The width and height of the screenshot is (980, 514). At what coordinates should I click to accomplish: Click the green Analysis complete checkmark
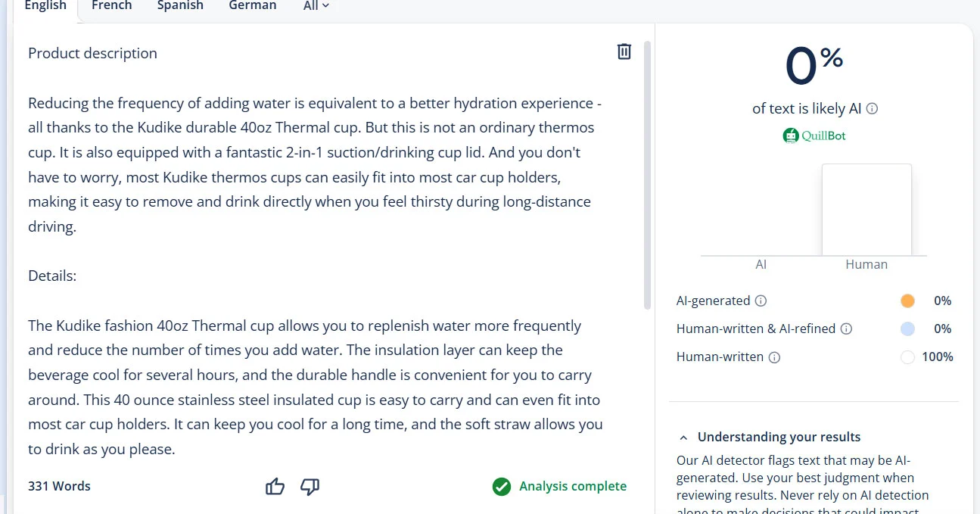point(501,487)
